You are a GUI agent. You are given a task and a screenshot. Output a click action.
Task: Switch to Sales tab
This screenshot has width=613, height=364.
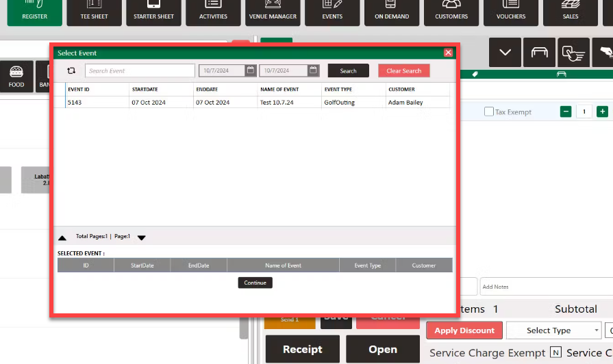571,12
